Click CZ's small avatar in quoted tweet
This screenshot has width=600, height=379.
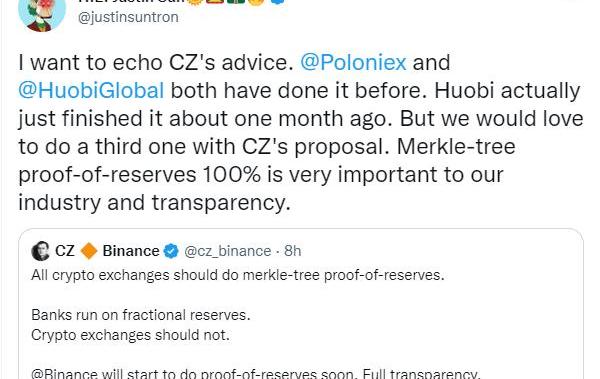click(41, 251)
